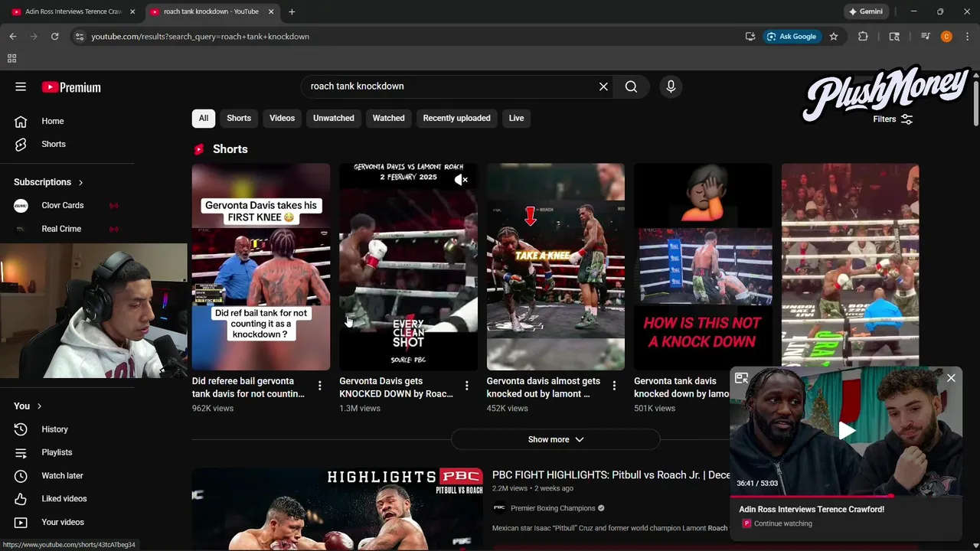Open options for 'Did referee bail gervonta' short
Screen dimensions: 980x551
[x=319, y=386]
